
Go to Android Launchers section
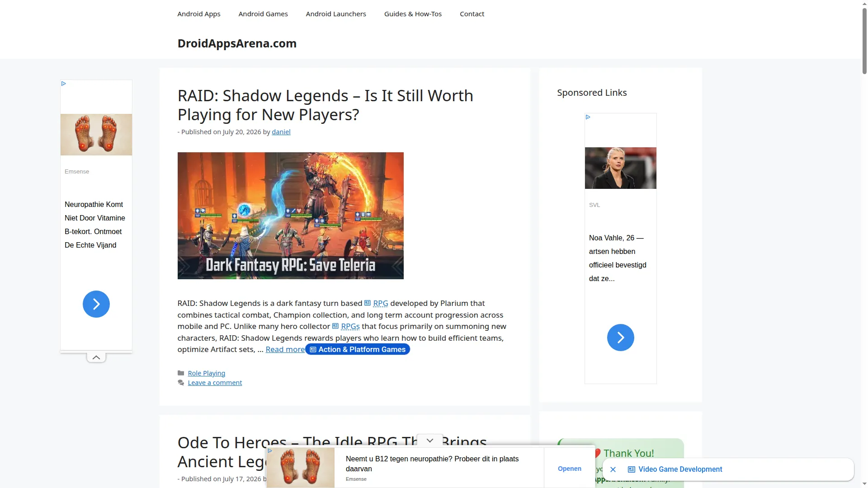335,14
